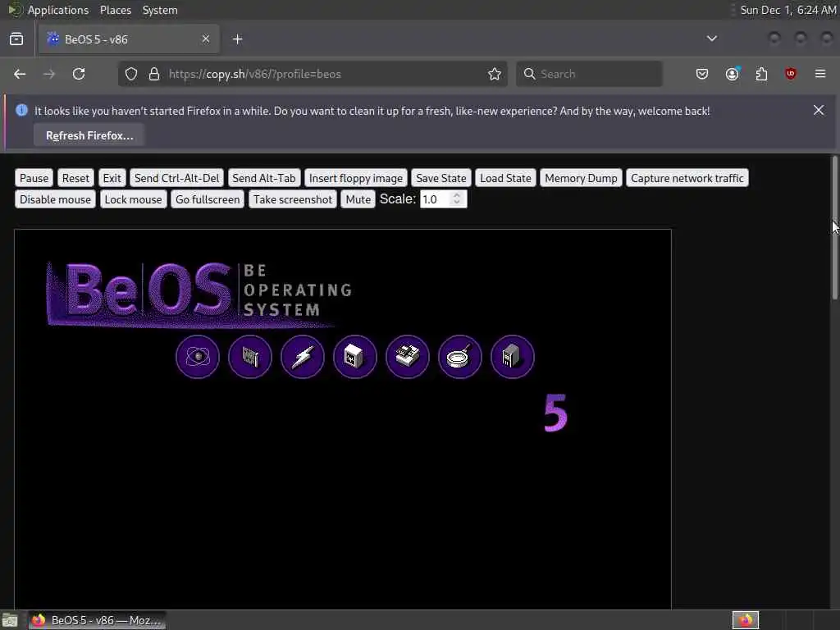Pause the emulator
840x630 pixels.
[34, 178]
